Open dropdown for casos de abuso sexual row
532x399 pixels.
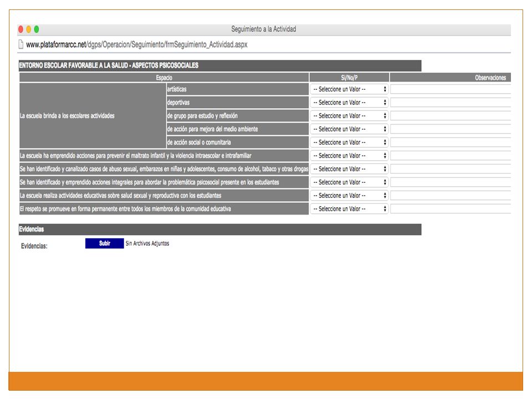click(349, 169)
